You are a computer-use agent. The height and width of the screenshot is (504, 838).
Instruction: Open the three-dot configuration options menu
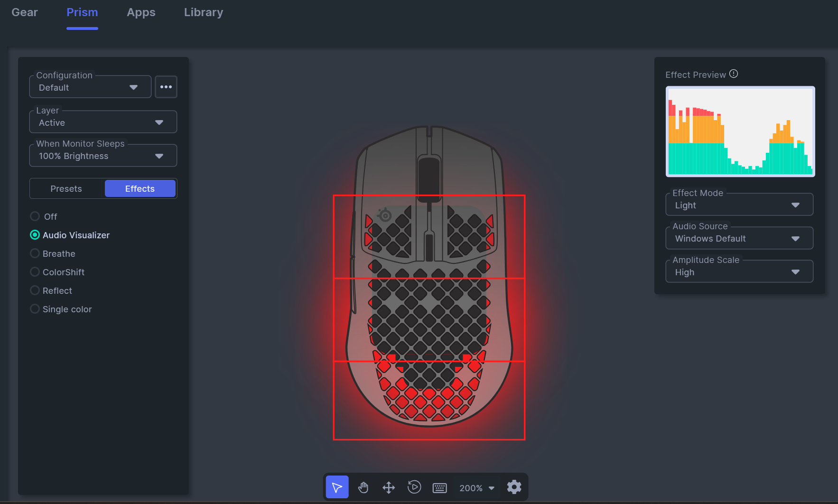[x=166, y=87]
